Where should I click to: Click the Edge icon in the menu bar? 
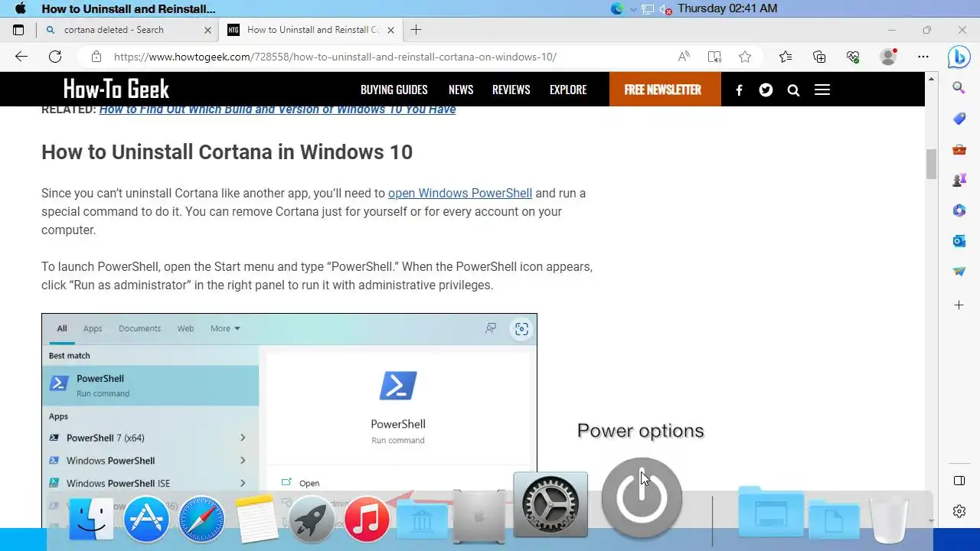pos(617,8)
